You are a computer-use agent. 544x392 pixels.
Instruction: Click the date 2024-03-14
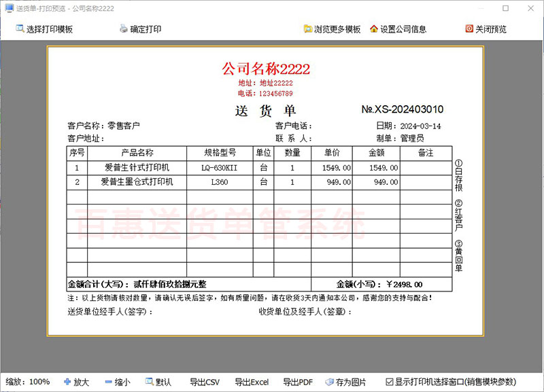pyautogui.click(x=420, y=126)
